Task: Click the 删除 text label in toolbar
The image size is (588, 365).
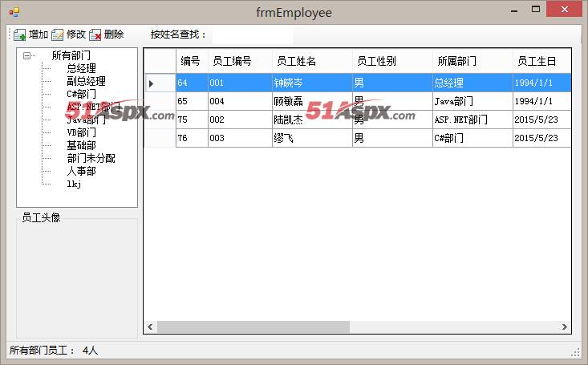Action: point(114,34)
